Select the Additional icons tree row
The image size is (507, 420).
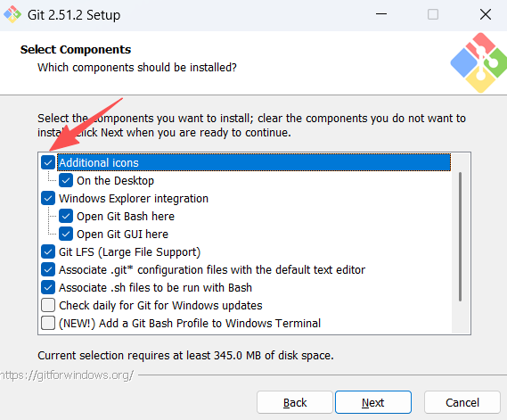[254, 162]
